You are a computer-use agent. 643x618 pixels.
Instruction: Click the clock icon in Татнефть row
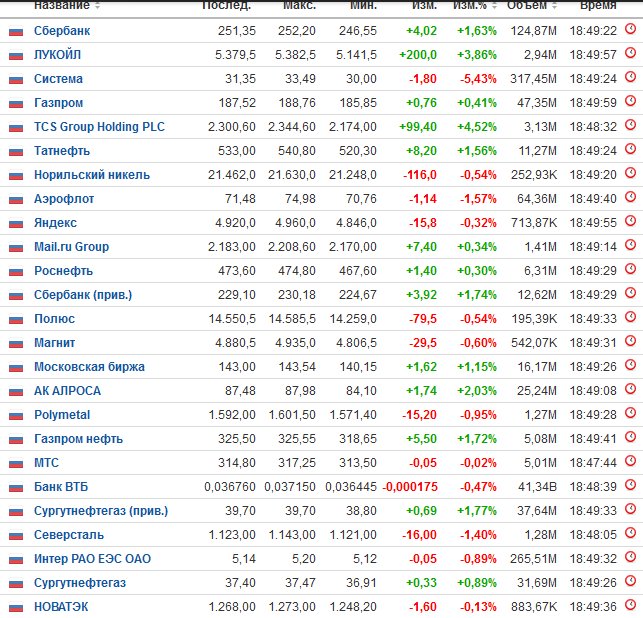630,149
